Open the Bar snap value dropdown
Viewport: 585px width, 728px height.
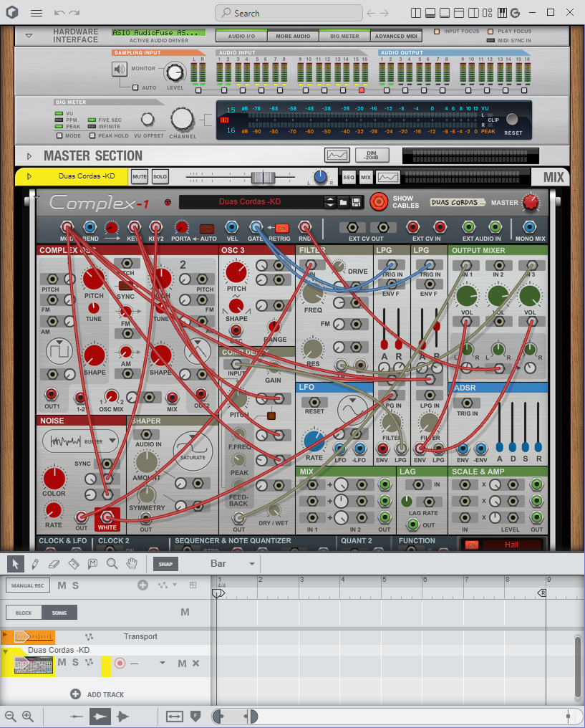(x=252, y=564)
